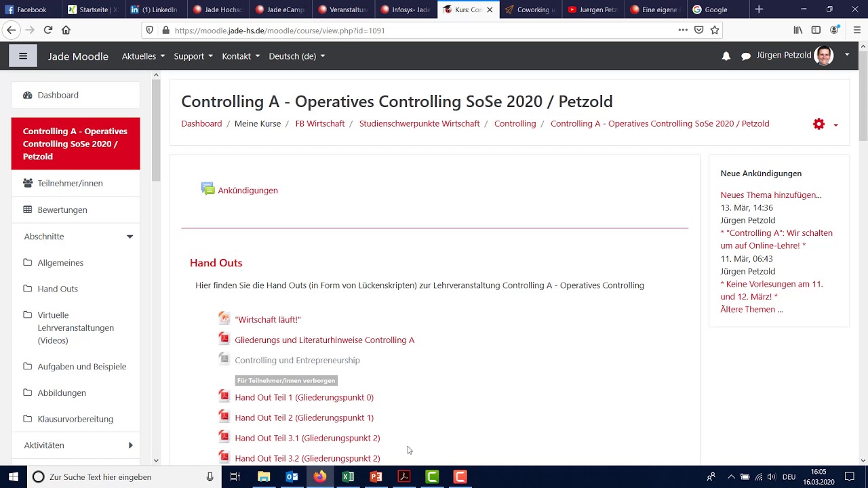Click the Windows Start button
Viewport: 868px width, 488px height.
[14, 476]
